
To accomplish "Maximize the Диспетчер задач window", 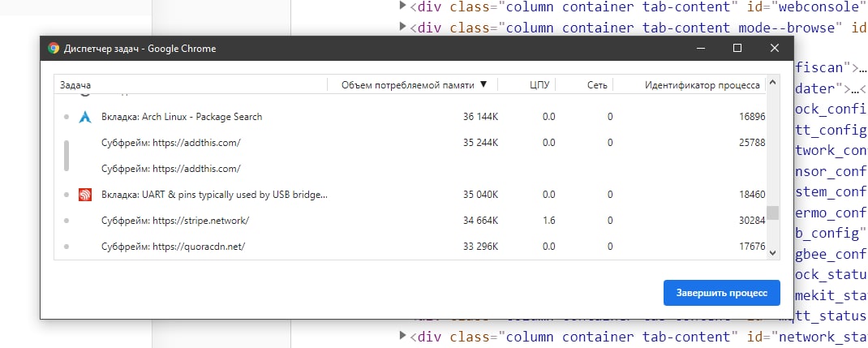I will coord(737,49).
